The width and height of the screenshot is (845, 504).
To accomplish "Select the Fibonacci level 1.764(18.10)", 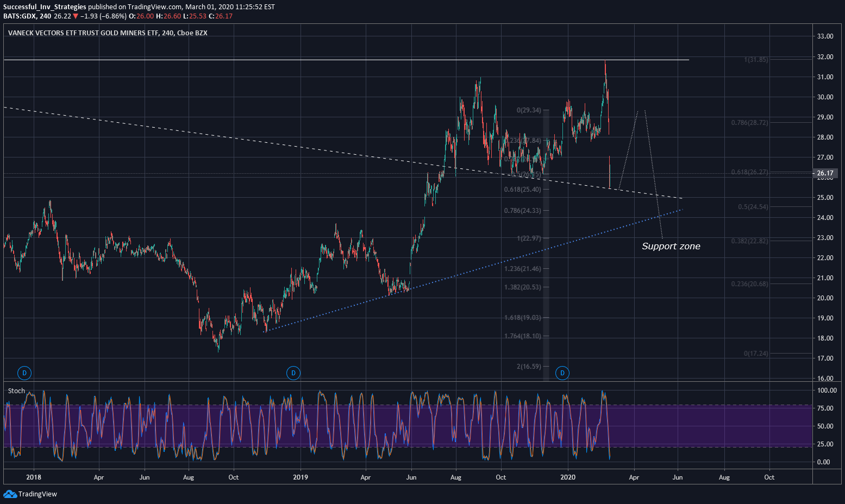I will 523,336.
